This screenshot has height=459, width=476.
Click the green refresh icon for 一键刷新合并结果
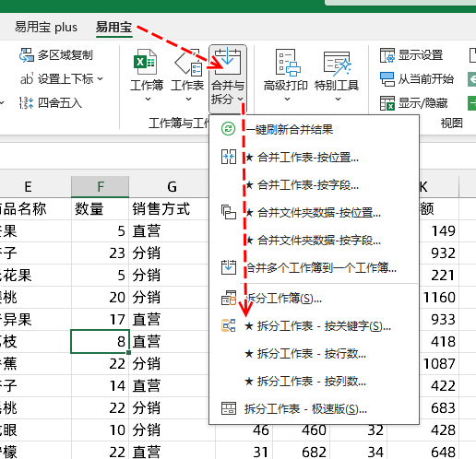229,129
